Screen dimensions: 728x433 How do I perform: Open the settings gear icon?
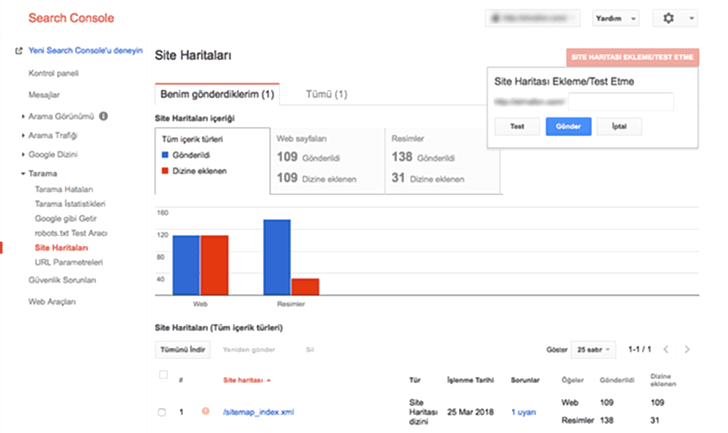[x=668, y=18]
